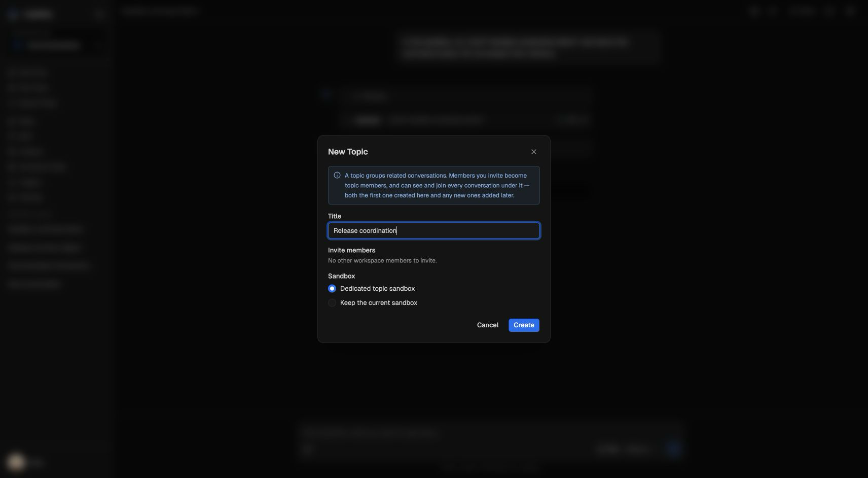The image size is (868, 478).
Task: Create the topic
Action: pos(524,325)
